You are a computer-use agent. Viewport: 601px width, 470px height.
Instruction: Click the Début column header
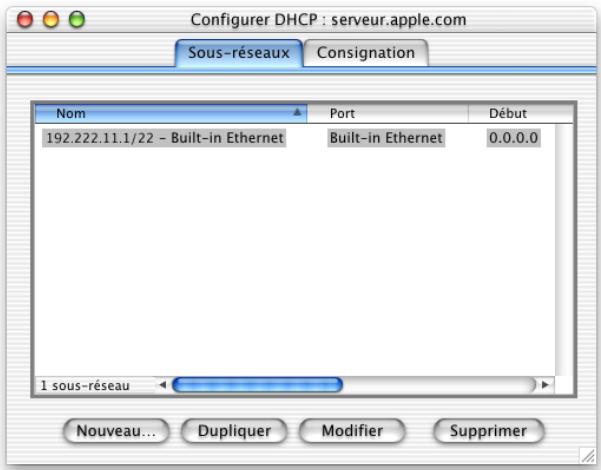point(521,113)
